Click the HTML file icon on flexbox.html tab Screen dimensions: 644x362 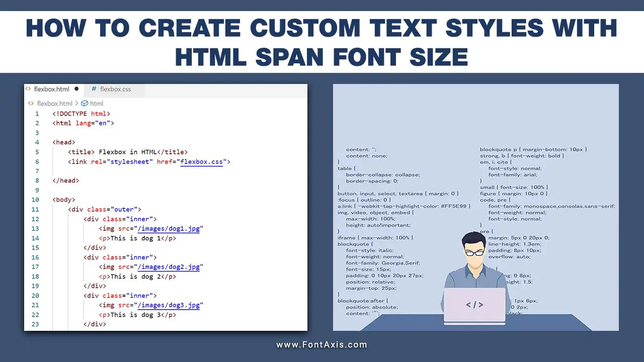pos(28,89)
